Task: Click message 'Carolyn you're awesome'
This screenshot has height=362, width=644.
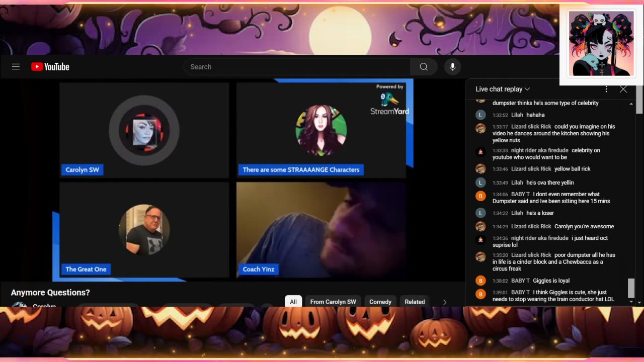Action: [x=584, y=226]
